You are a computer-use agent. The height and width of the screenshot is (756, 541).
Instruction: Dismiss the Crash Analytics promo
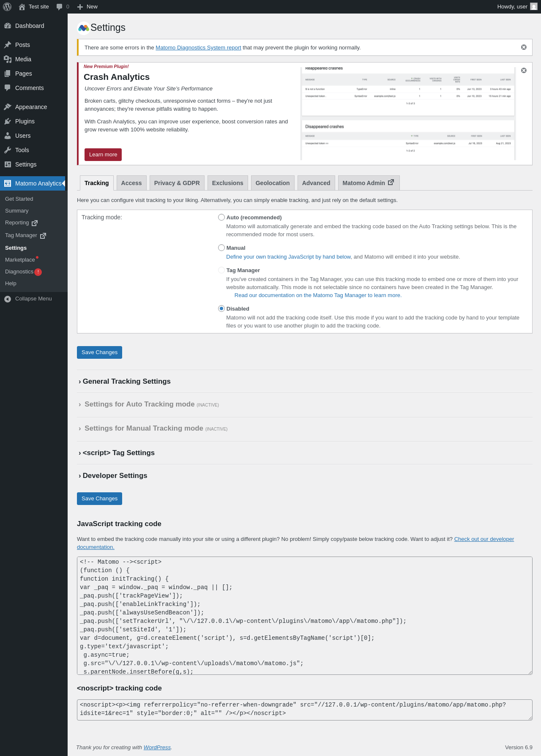pyautogui.click(x=524, y=71)
